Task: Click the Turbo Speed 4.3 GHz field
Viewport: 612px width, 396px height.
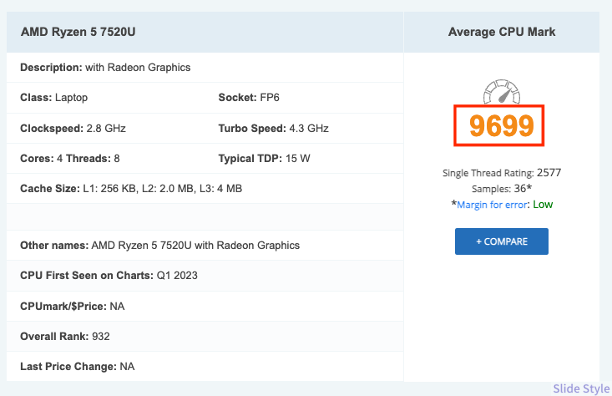Action: 273,128
